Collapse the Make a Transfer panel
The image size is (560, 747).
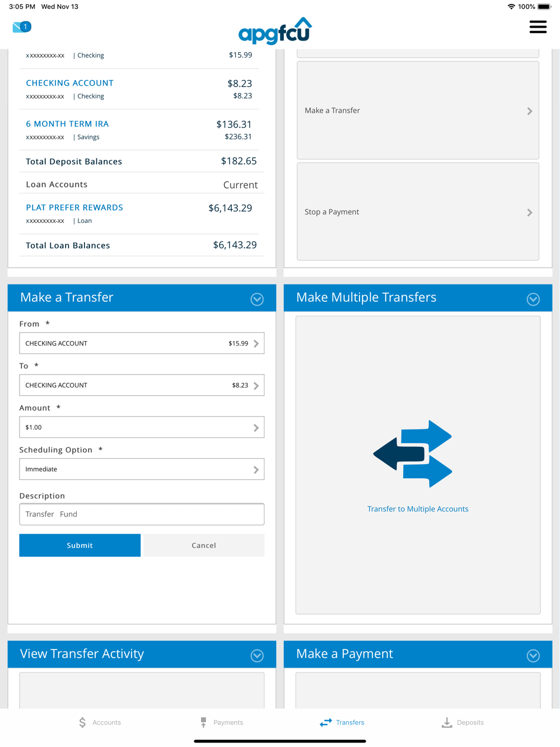tap(257, 299)
